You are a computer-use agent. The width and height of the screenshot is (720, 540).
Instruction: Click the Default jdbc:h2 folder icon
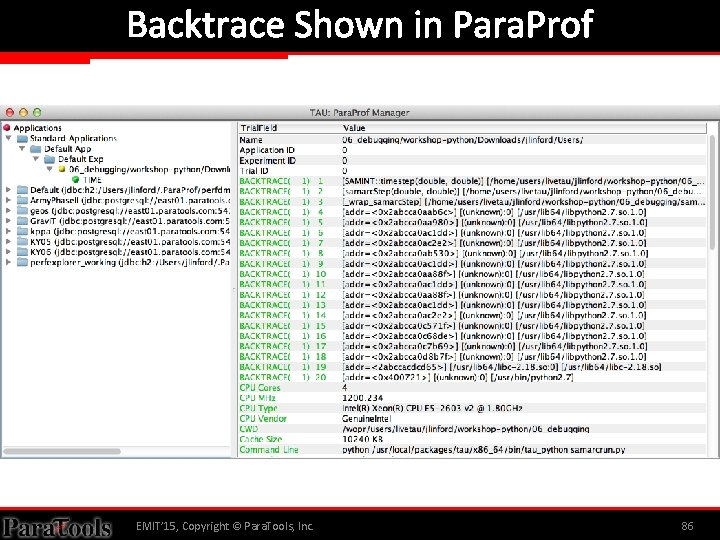pos(22,190)
